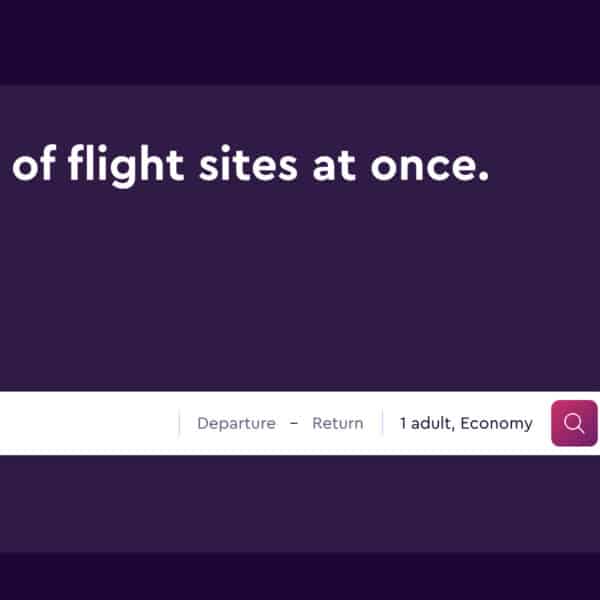Click the headline text 'of flight sites at once.'
The image size is (600, 600).
[250, 165]
